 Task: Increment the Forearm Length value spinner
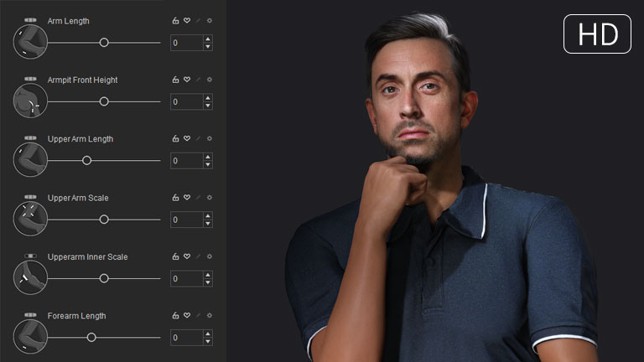(x=208, y=334)
